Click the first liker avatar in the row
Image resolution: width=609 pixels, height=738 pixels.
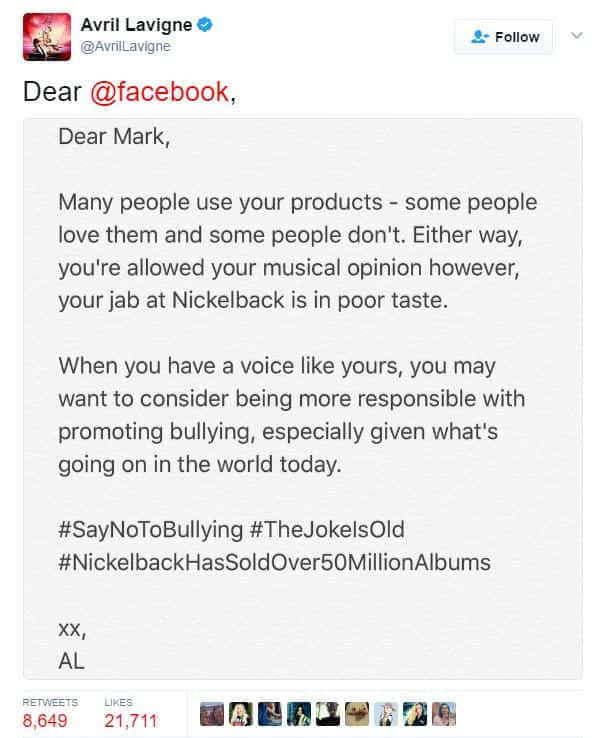click(213, 713)
